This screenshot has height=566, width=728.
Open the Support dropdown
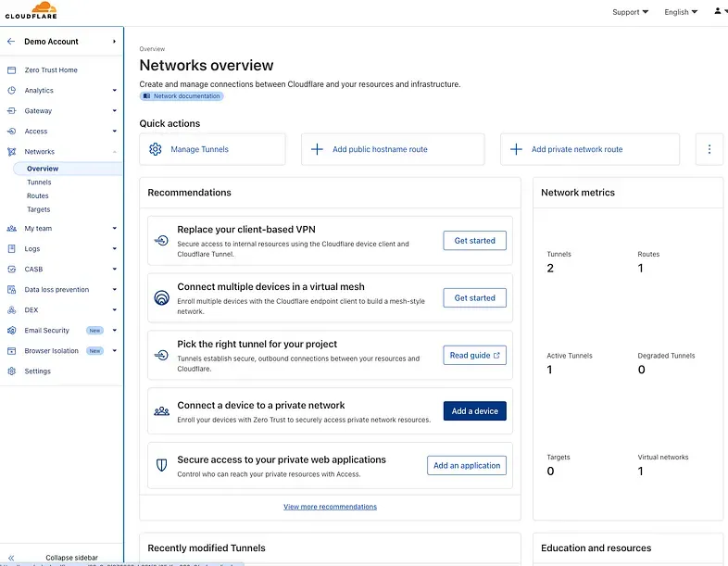point(630,12)
